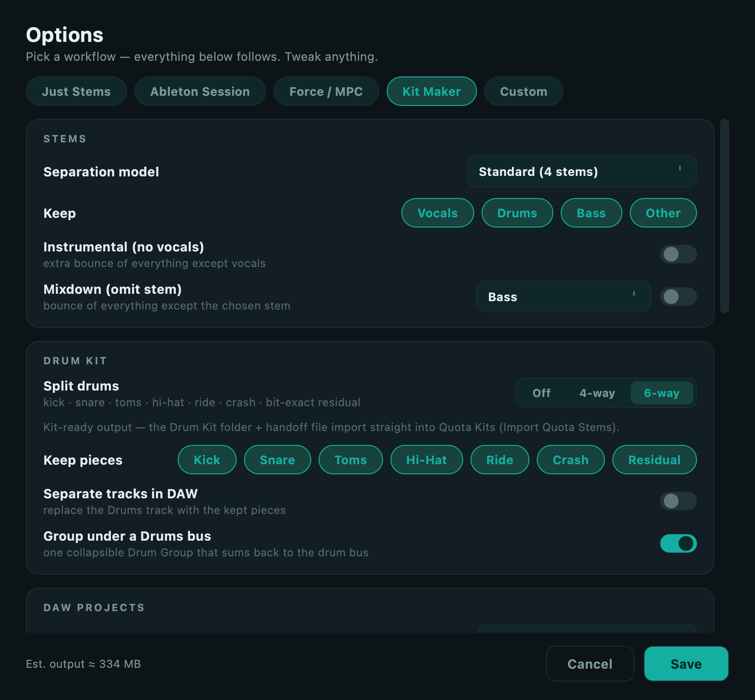This screenshot has width=755, height=700.
Task: Click 'bounce of everything except the chosen stem'
Action: click(x=167, y=305)
